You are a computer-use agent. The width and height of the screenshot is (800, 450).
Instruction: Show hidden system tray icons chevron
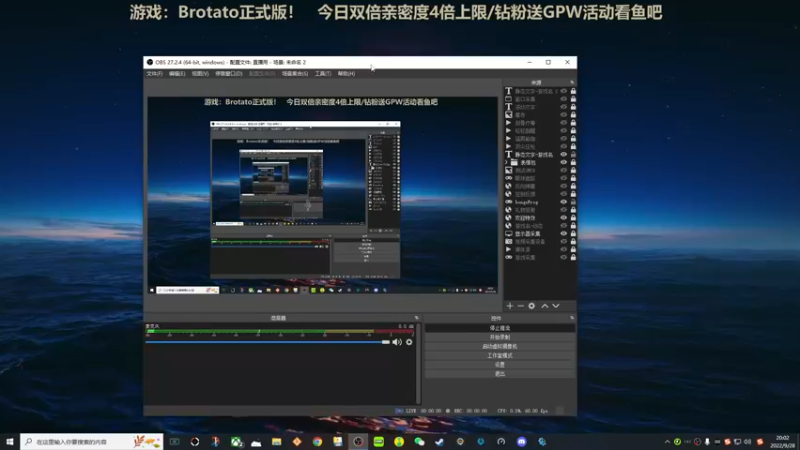(667, 442)
